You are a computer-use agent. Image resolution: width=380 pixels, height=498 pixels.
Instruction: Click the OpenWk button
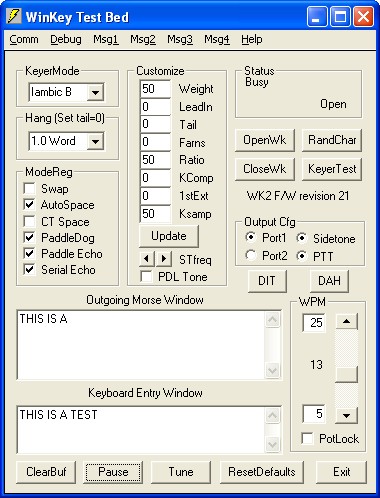265,140
